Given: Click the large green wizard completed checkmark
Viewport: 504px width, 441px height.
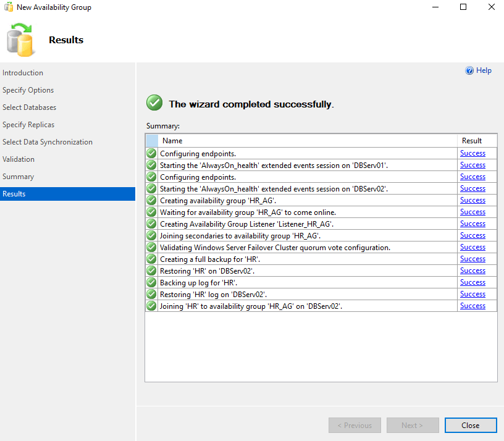Looking at the screenshot, I should click(x=154, y=104).
